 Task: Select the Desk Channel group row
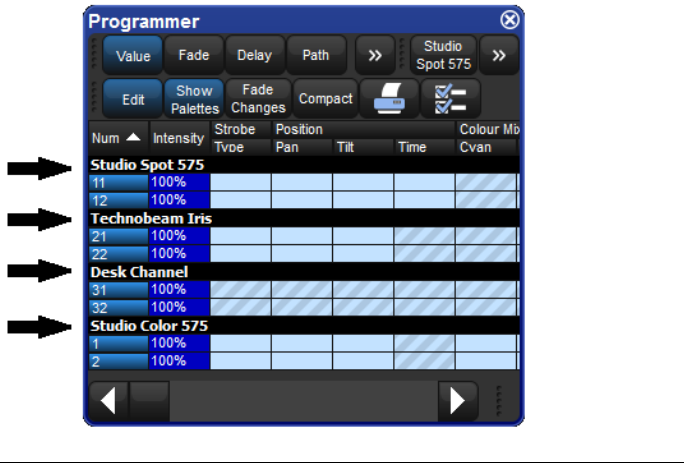304,272
